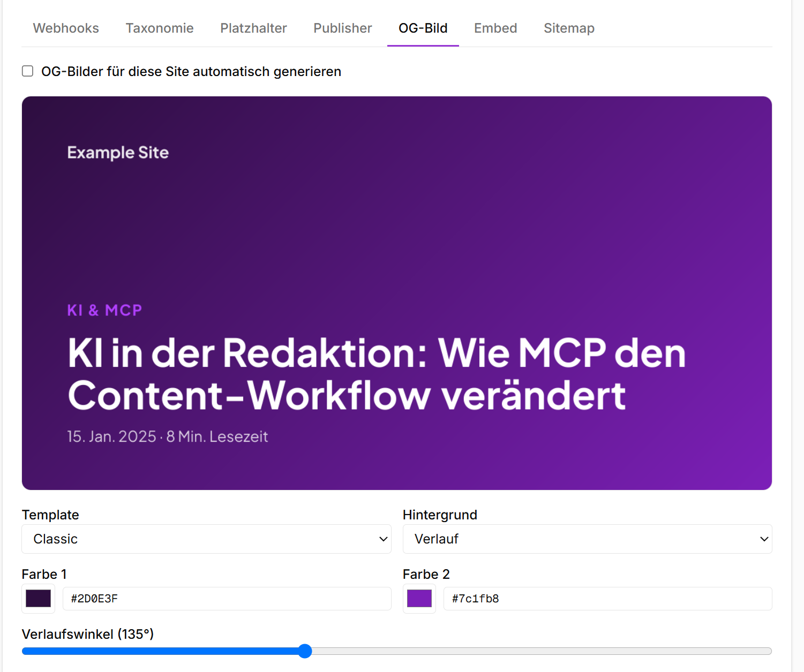Focus the Farbe 1 hex field #2D0E3F
Screen dimensions: 804x672
(x=227, y=599)
